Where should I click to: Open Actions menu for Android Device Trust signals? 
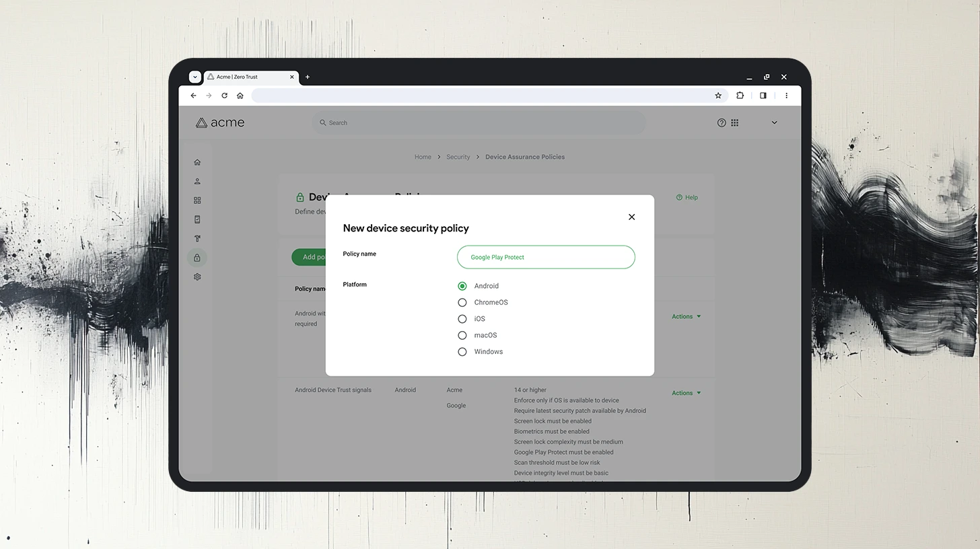(685, 392)
